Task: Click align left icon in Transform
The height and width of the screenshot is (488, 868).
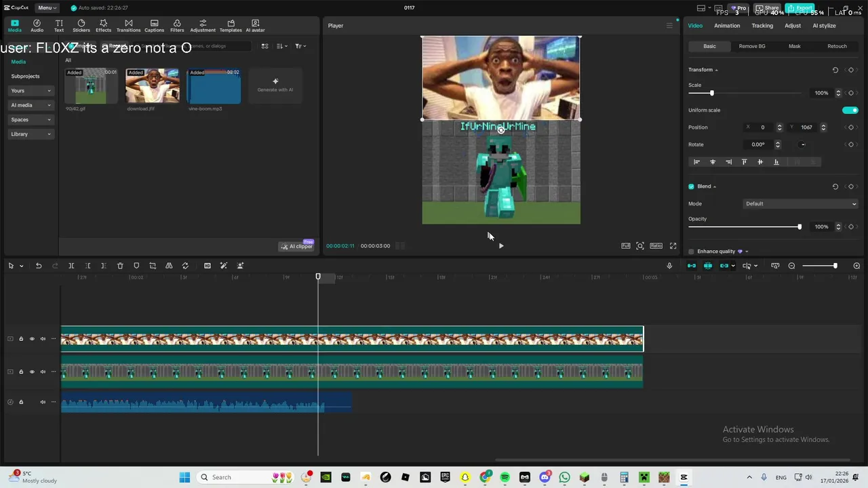Action: (x=696, y=162)
